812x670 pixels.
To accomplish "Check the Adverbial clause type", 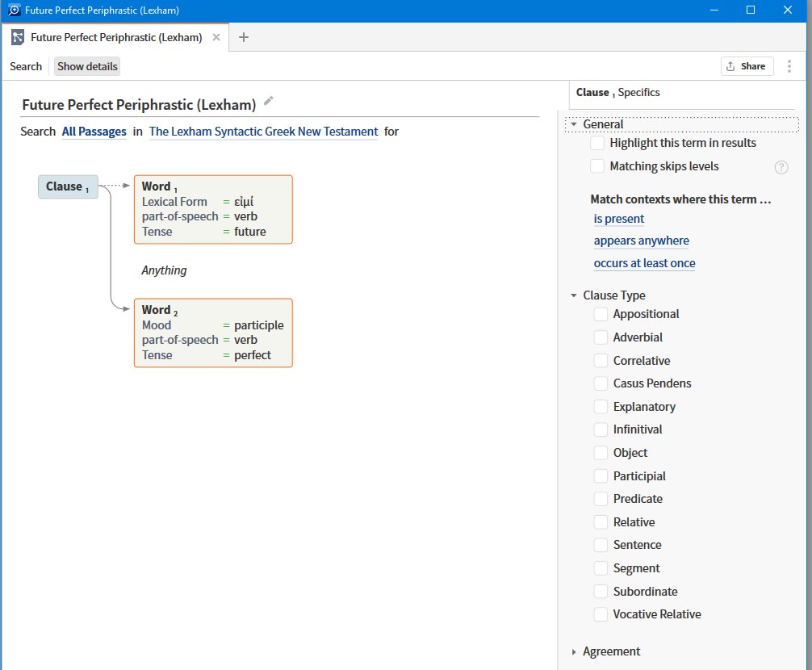I will click(601, 337).
